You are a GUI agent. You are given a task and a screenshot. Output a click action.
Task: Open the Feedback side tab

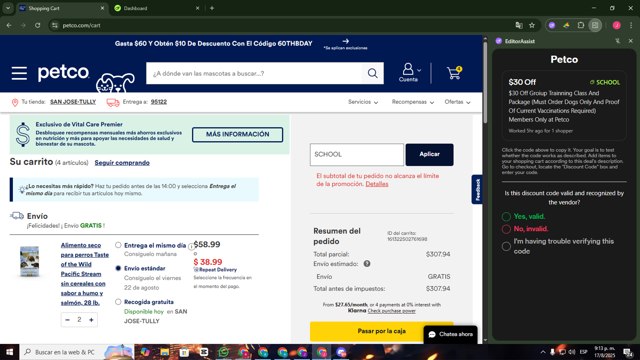coord(477,189)
